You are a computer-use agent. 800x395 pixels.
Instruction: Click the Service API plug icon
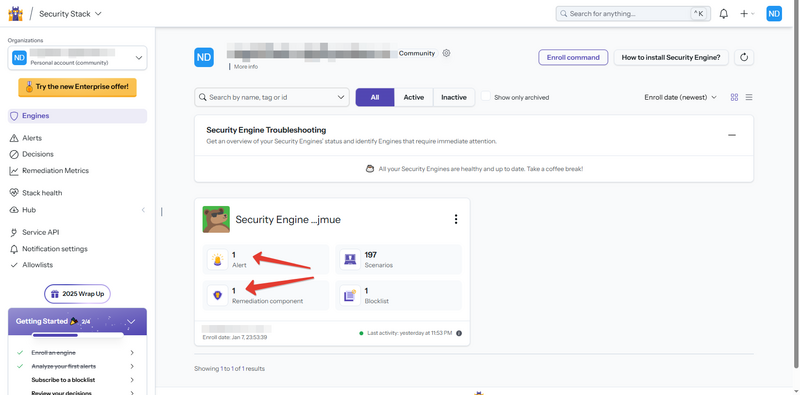pos(14,232)
